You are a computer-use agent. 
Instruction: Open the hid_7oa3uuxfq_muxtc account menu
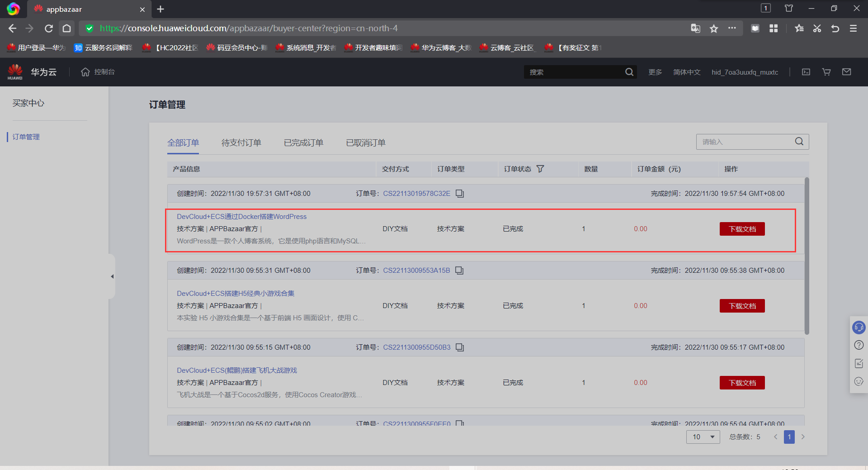(x=745, y=72)
